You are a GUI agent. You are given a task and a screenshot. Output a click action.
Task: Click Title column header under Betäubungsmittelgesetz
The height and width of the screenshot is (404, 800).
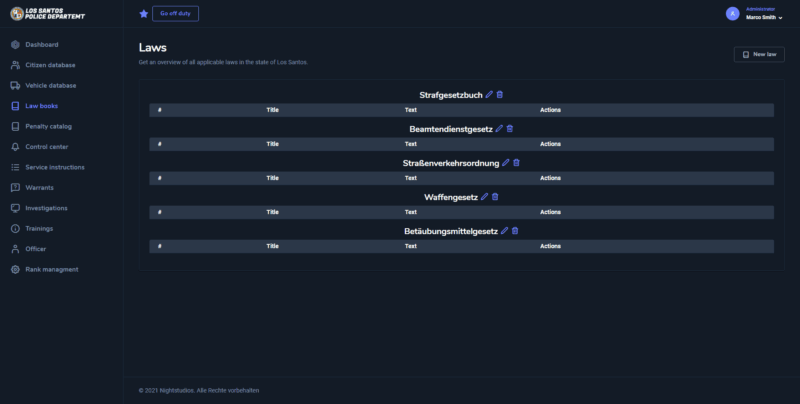tap(272, 246)
